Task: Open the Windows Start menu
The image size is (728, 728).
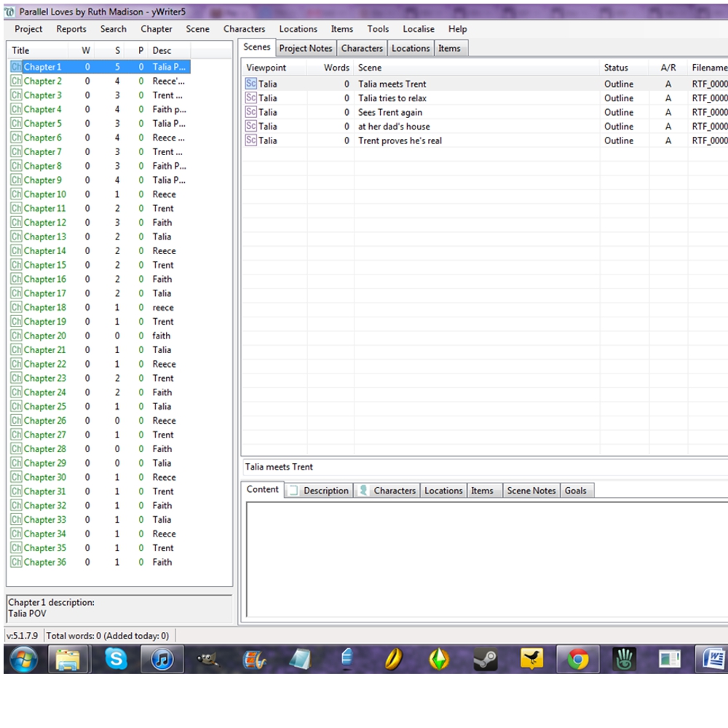Action: click(23, 659)
